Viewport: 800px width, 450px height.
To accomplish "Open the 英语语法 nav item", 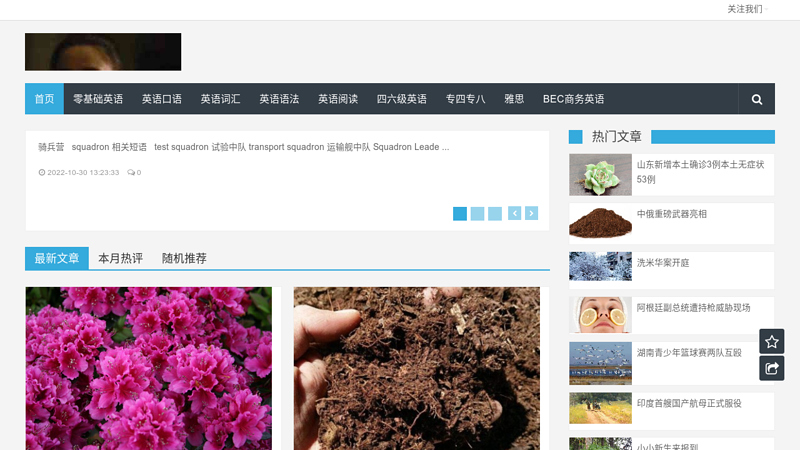I will pos(279,99).
